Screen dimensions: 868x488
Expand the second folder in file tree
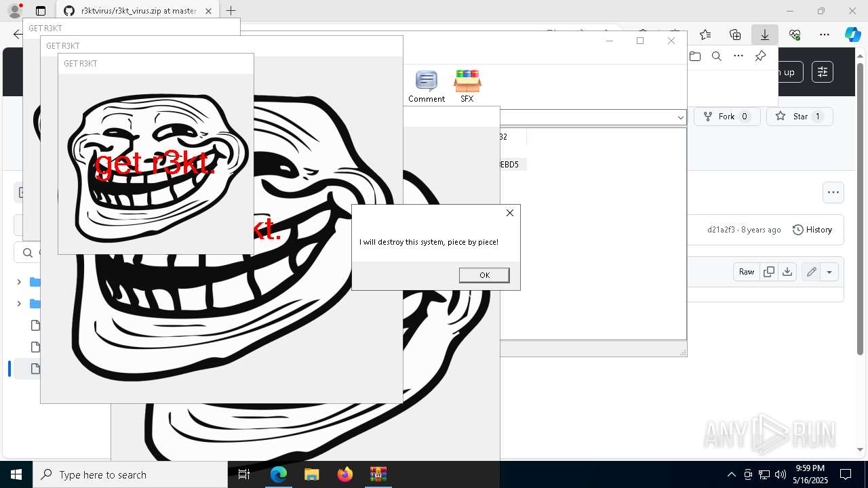click(x=19, y=304)
